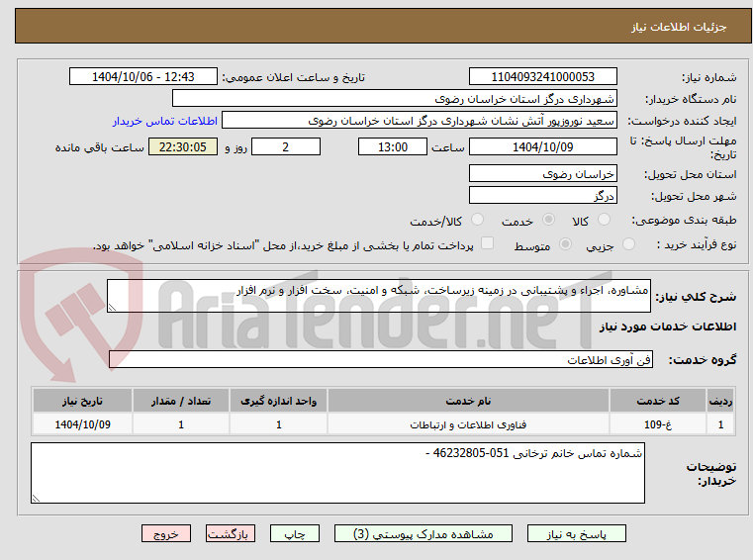Click the remaining days field showing 2
753x560 pixels.
click(286, 147)
